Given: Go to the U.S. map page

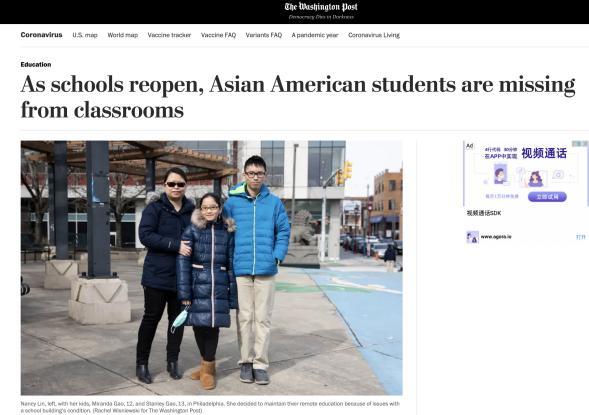Looking at the screenshot, I should pyautogui.click(x=85, y=35).
